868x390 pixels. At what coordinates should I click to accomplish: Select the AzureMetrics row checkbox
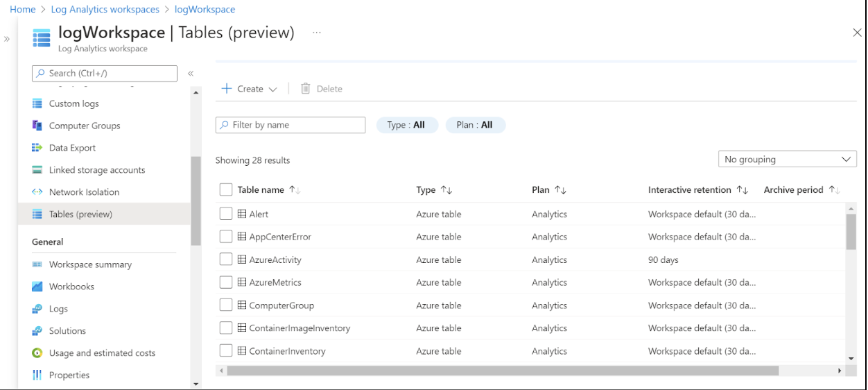point(225,282)
